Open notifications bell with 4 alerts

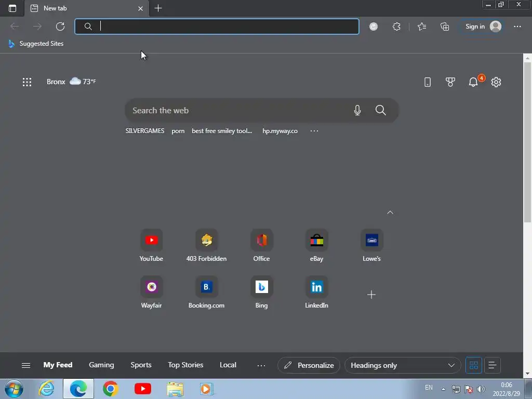[x=474, y=82]
